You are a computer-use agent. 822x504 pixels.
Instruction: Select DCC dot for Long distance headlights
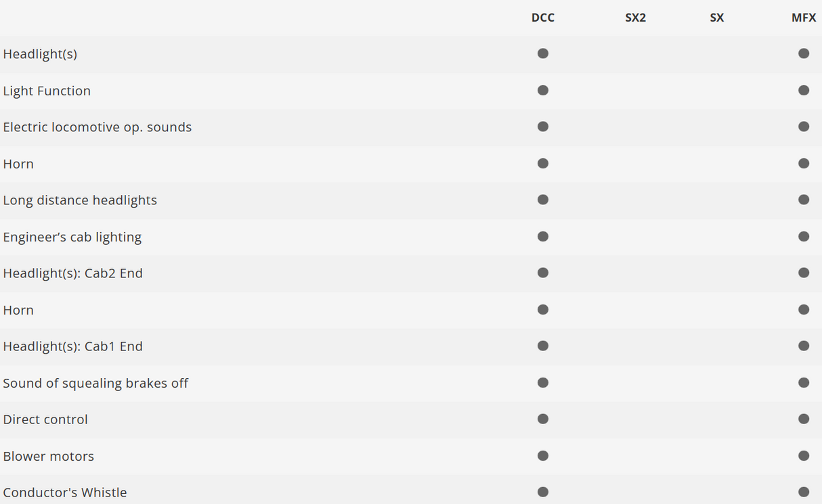[x=543, y=200]
